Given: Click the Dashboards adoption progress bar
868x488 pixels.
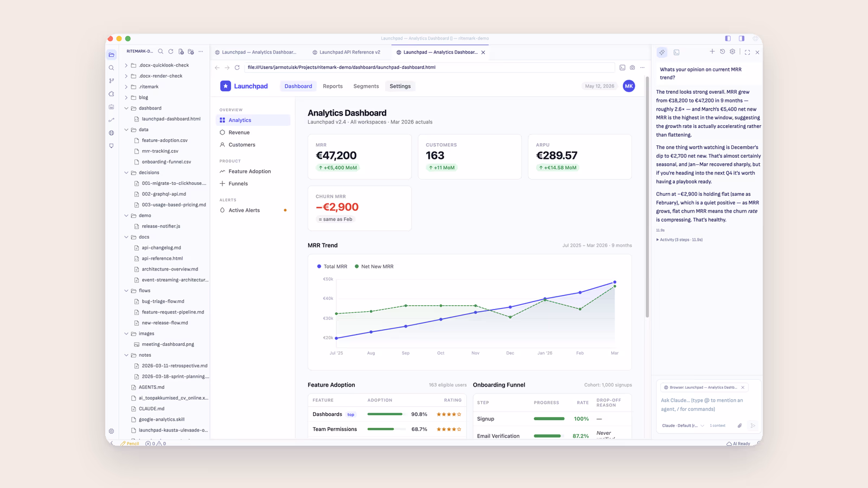Looking at the screenshot, I should click(x=387, y=414).
